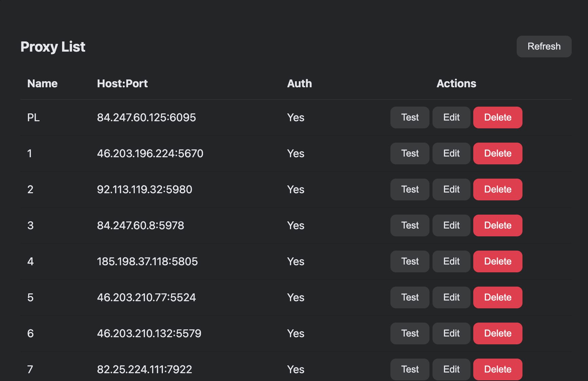This screenshot has width=588, height=381.
Task: Delete proxy 46.203.196.224:5670
Action: pyautogui.click(x=498, y=153)
